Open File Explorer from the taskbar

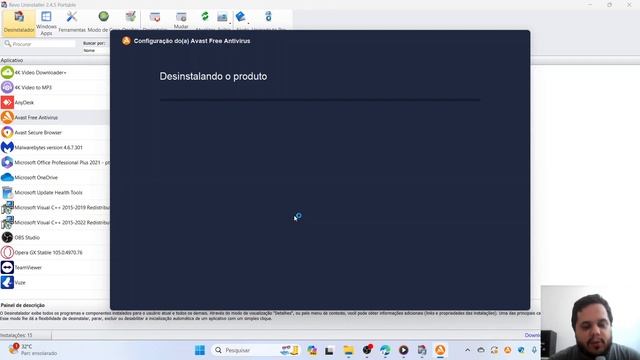pyautogui.click(x=348, y=350)
